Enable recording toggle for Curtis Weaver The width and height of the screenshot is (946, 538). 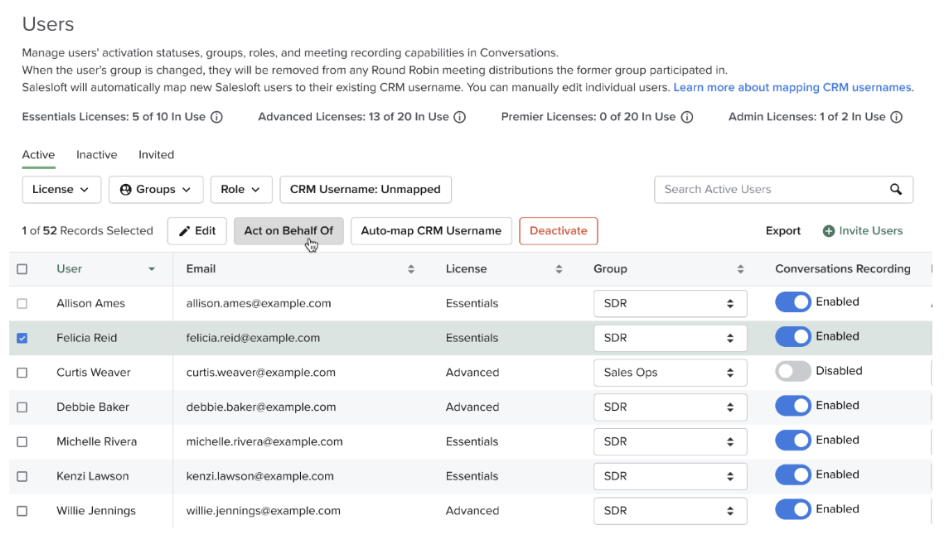793,371
